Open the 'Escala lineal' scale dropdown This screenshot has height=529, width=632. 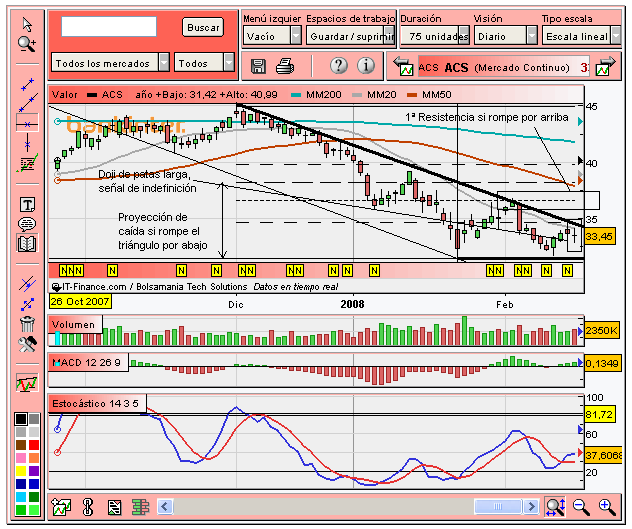click(581, 35)
